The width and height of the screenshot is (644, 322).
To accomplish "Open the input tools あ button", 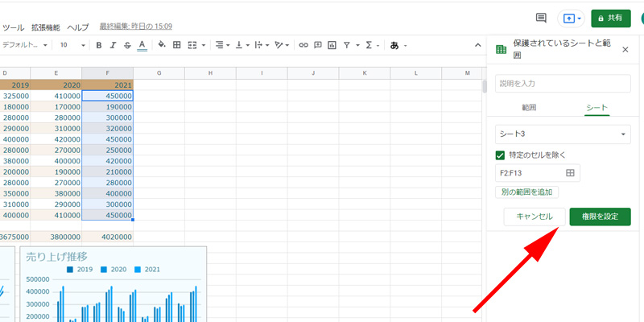I will click(x=394, y=45).
